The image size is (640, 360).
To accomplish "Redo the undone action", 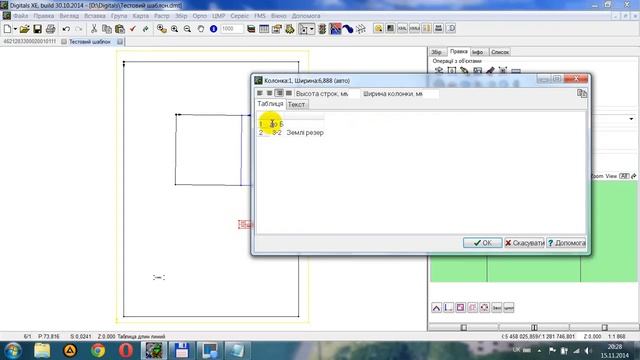I will tap(79, 29).
